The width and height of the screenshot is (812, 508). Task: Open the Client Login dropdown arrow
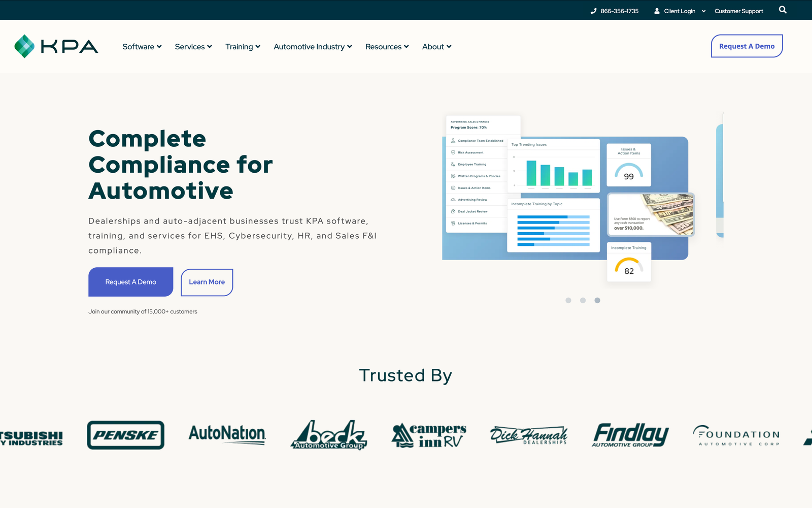[703, 11]
